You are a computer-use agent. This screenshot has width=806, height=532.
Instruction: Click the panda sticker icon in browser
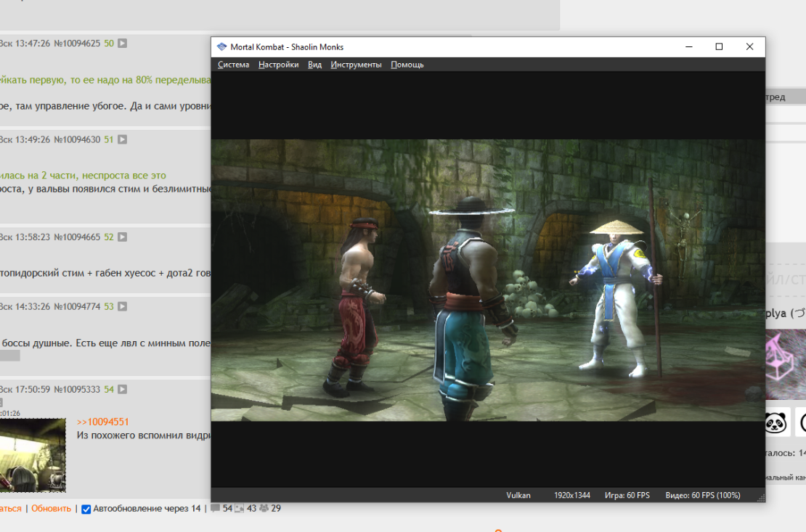click(x=776, y=422)
